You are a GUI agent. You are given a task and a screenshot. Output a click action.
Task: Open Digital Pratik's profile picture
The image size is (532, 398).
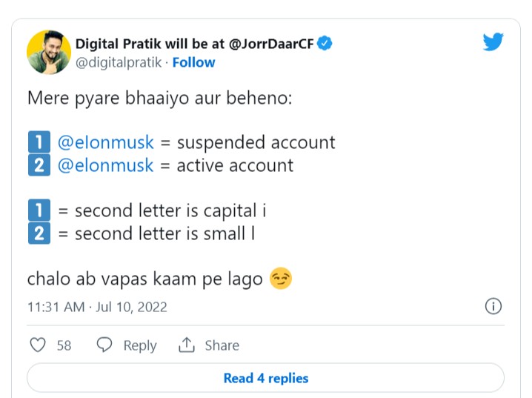[49, 52]
